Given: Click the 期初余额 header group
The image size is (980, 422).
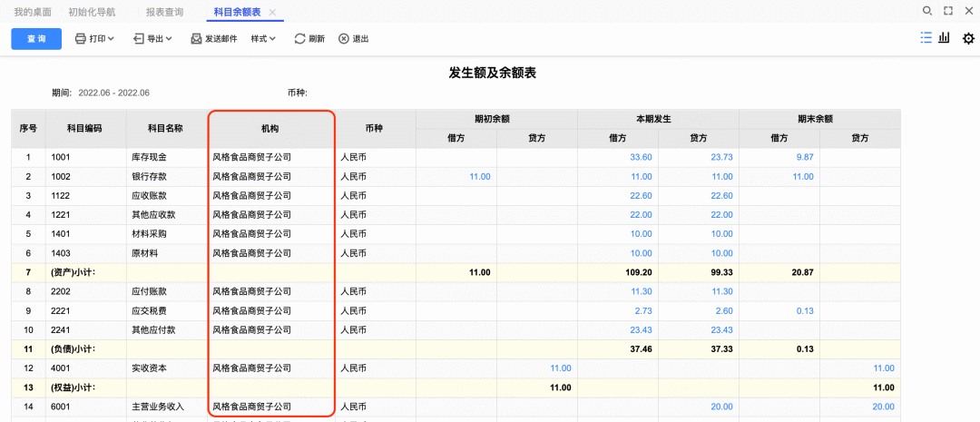Looking at the screenshot, I should [496, 118].
